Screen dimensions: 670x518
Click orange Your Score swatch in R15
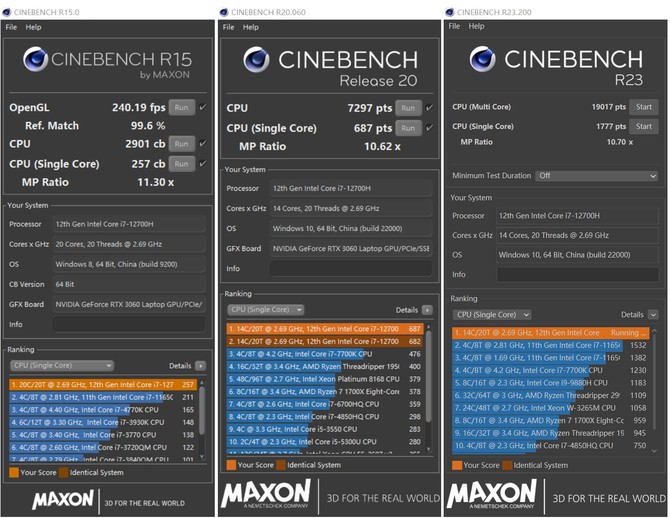pyautogui.click(x=14, y=472)
